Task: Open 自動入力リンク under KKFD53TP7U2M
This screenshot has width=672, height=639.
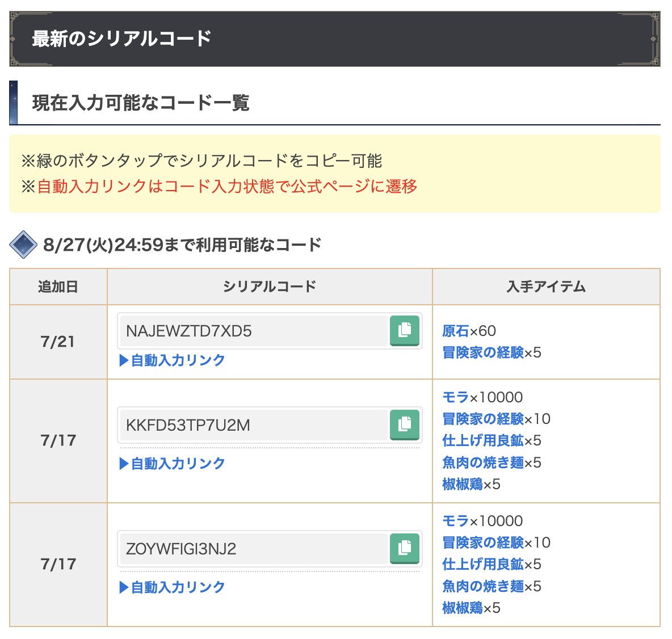Action: [x=172, y=463]
